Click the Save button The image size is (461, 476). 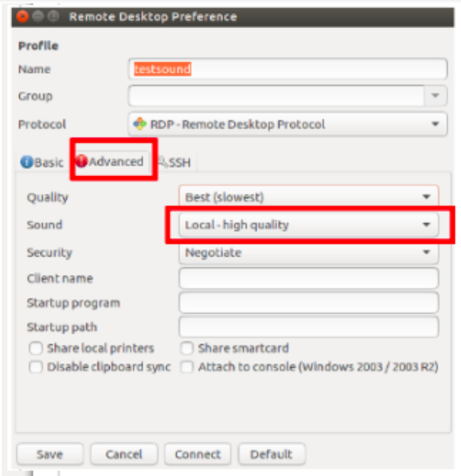[x=50, y=454]
